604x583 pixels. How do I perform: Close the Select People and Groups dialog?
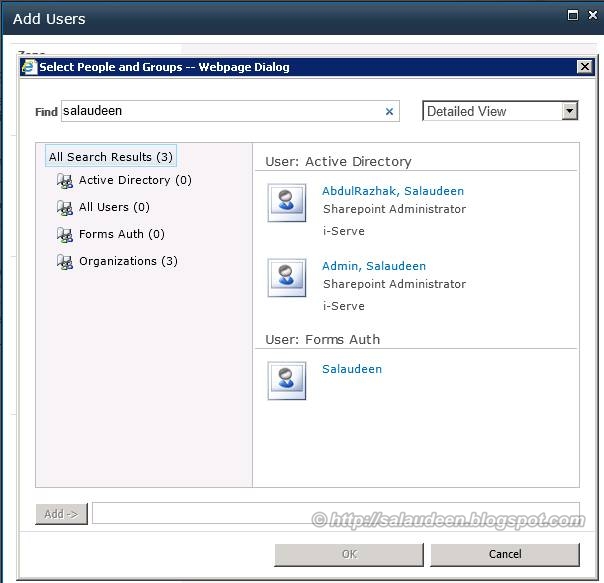pyautogui.click(x=584, y=67)
